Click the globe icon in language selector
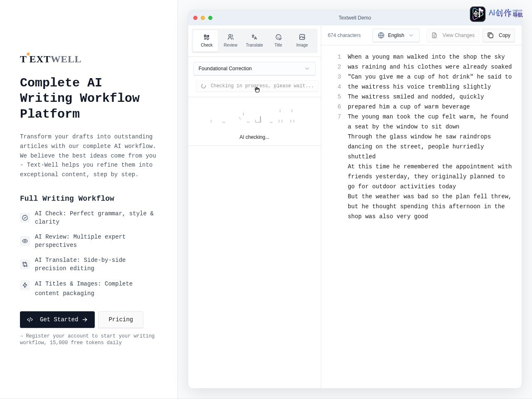532x399 pixels. [381, 35]
